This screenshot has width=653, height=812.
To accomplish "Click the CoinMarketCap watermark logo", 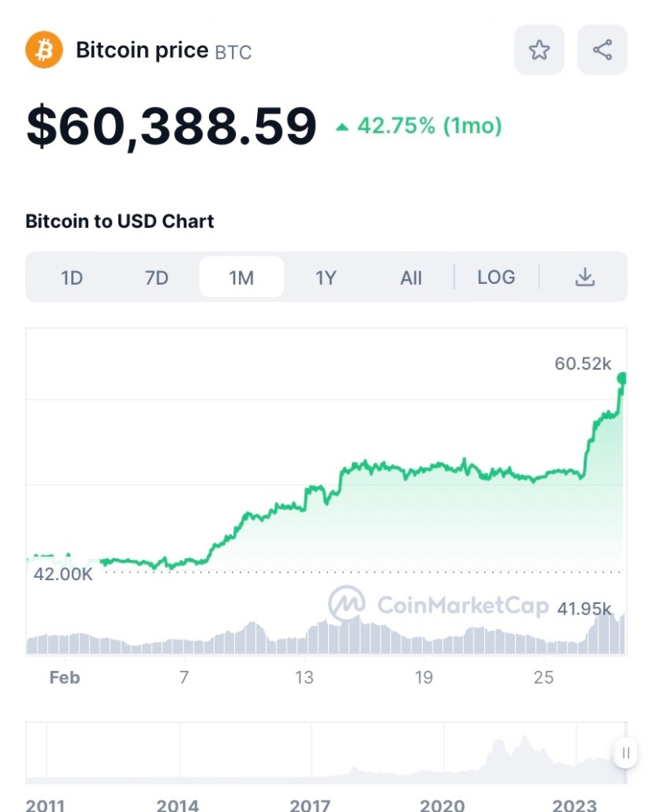I will (348, 605).
